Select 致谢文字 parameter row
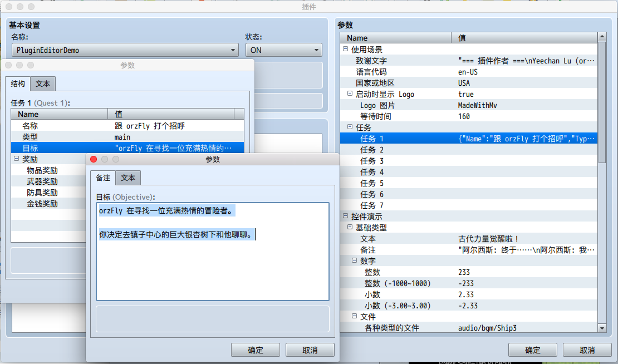618x364 pixels. [469, 61]
